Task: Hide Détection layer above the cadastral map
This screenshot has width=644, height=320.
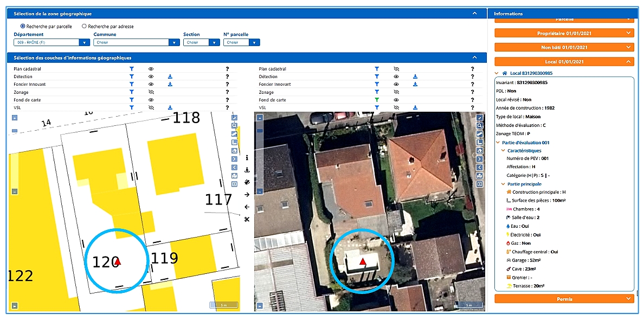Action: [151, 77]
